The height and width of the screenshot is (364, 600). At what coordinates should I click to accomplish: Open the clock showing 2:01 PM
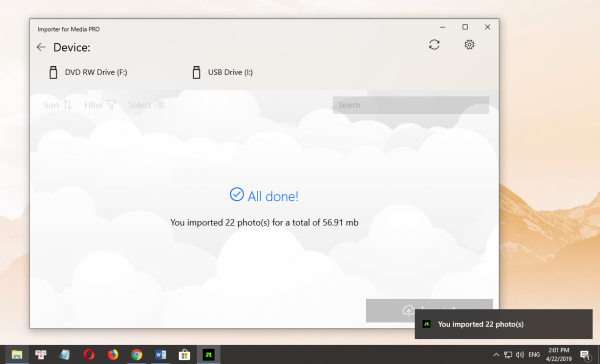(559, 355)
